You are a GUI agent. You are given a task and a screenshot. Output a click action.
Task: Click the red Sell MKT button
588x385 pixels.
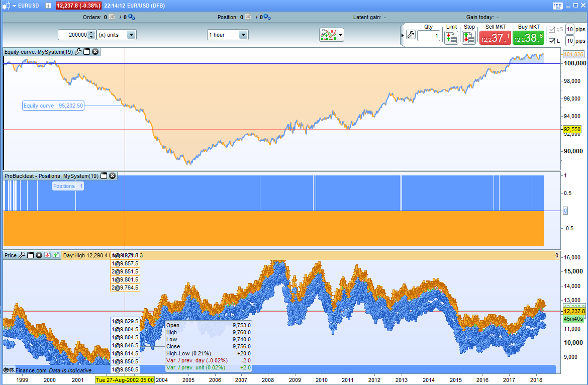[x=495, y=38]
